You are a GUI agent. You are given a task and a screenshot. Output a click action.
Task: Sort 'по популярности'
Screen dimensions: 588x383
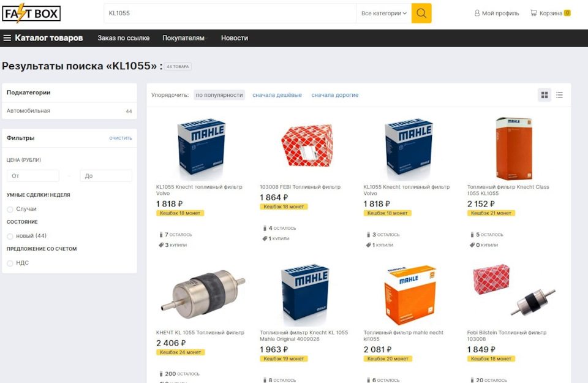click(219, 95)
